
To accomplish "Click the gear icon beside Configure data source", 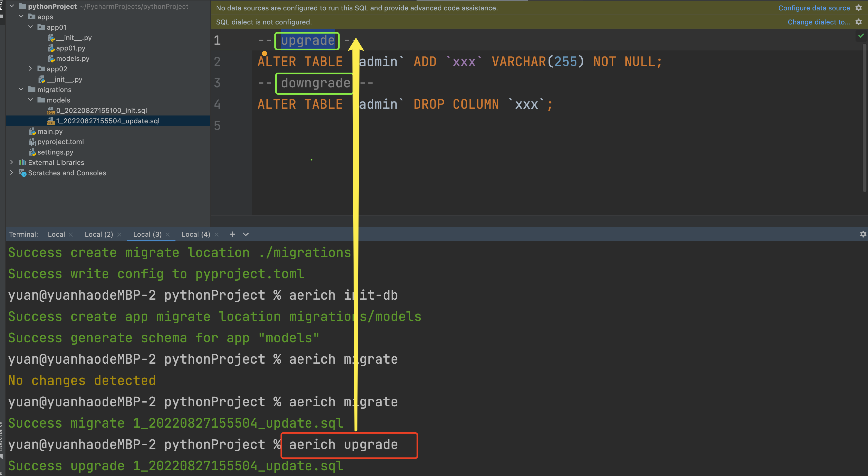I will click(x=858, y=8).
